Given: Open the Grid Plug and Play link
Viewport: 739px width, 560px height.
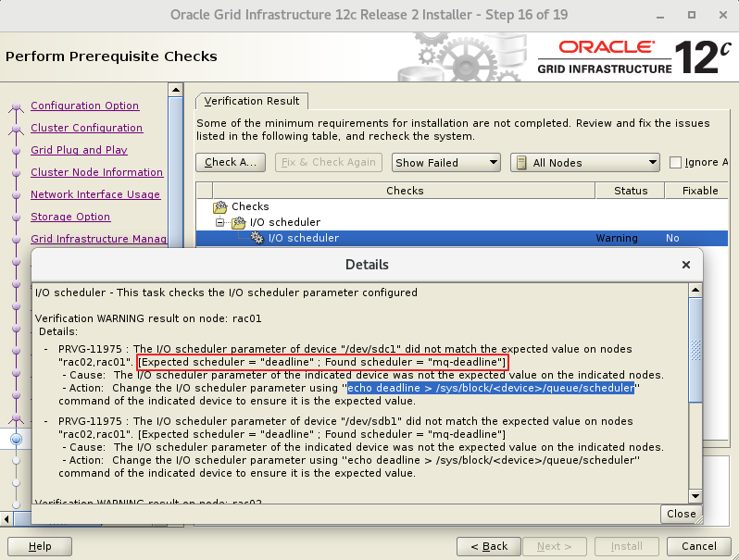Looking at the screenshot, I should coord(80,150).
